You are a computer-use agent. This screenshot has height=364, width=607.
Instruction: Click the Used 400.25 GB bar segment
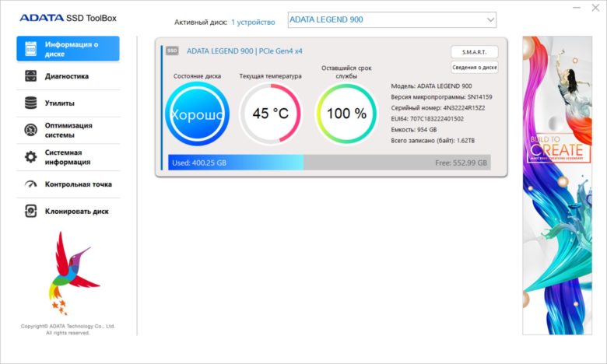[236, 163]
